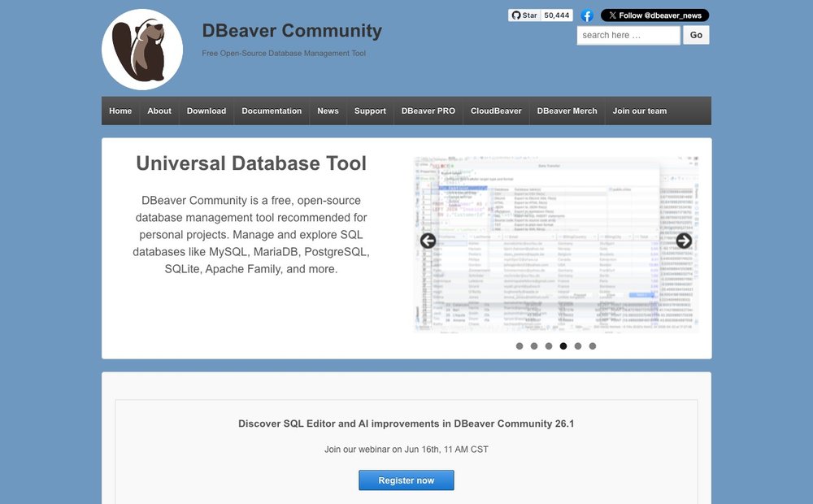Click the Register now button
Screen dimensions: 813x504
coord(406,480)
